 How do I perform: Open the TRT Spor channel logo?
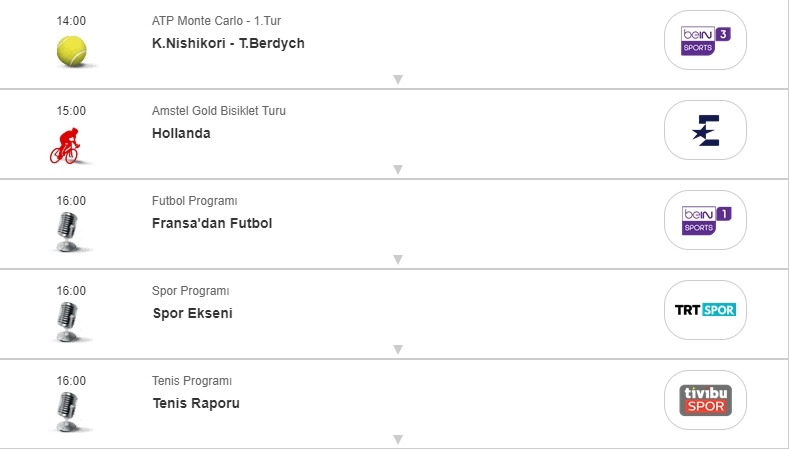705,310
